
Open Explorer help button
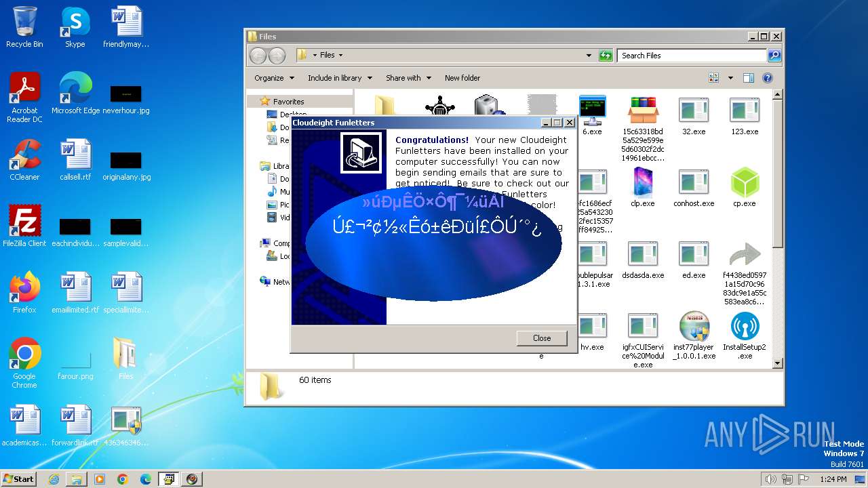point(768,78)
